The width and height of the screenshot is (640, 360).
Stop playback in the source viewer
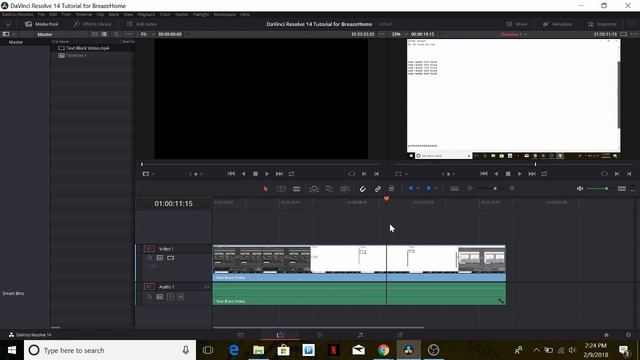255,173
